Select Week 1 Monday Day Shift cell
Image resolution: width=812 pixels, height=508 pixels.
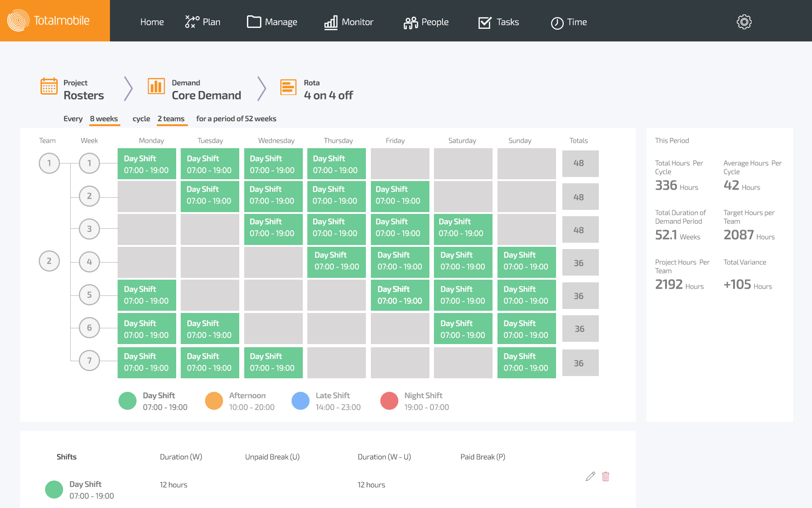tap(146, 164)
